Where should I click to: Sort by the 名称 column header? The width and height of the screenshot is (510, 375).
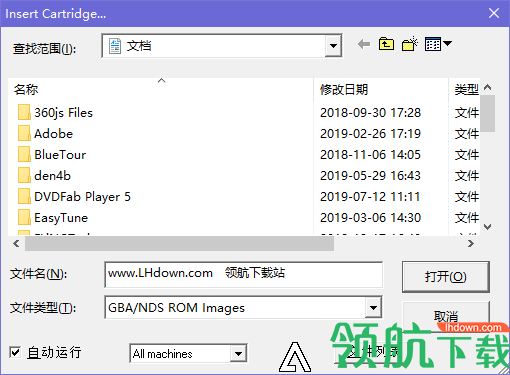coord(26,89)
